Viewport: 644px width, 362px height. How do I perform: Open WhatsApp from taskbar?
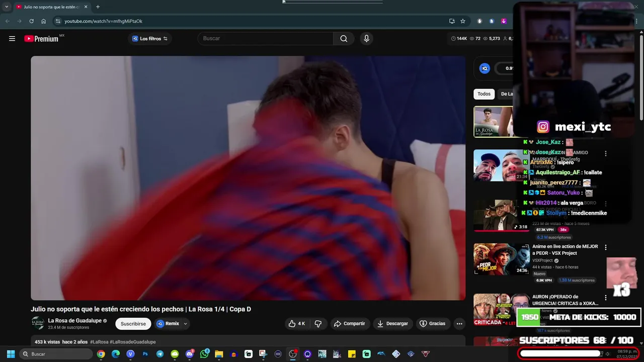204,354
